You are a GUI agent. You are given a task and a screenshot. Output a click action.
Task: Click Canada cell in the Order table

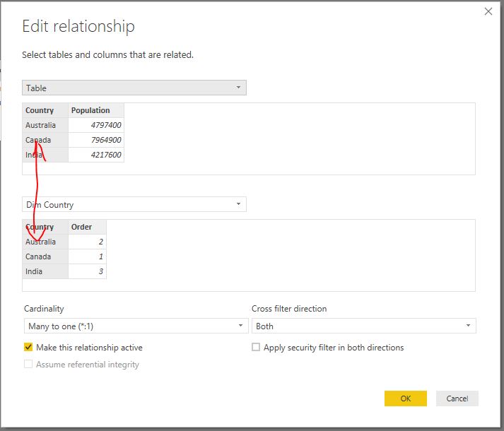(45, 256)
